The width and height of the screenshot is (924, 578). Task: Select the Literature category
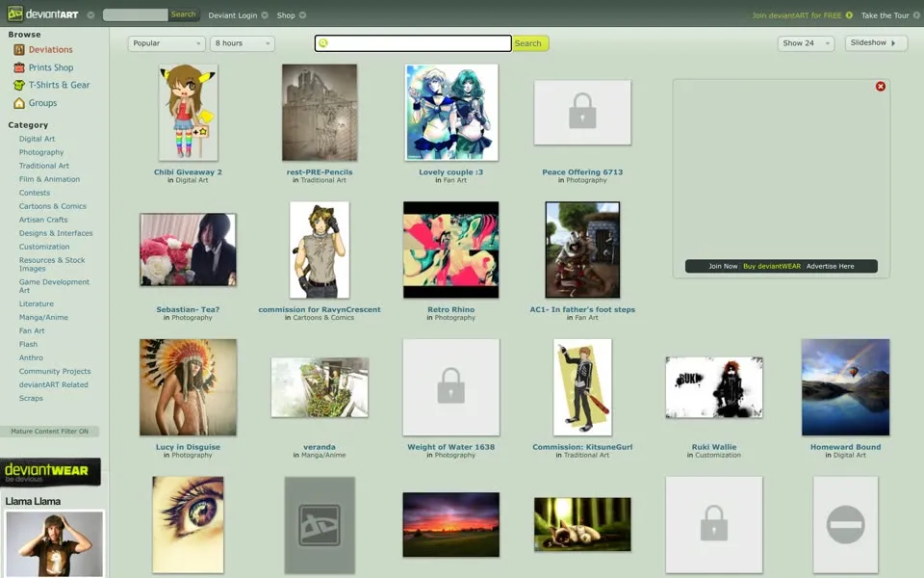pos(36,304)
